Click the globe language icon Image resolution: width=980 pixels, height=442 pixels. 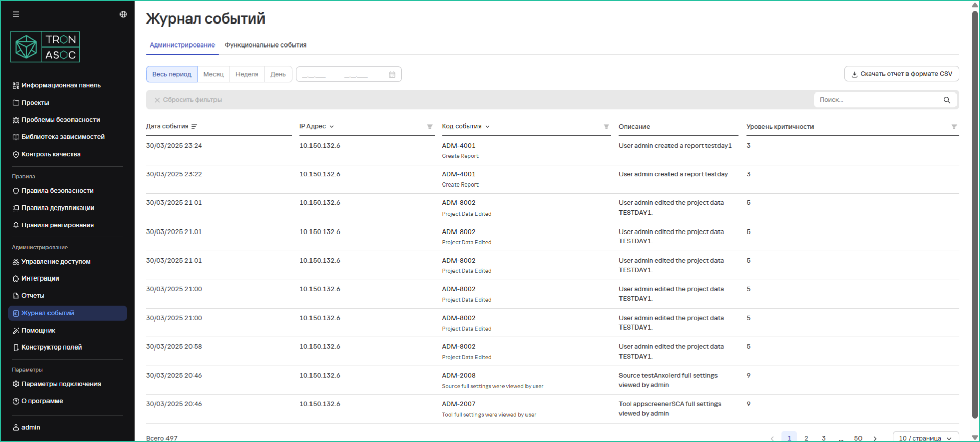pyautogui.click(x=123, y=14)
